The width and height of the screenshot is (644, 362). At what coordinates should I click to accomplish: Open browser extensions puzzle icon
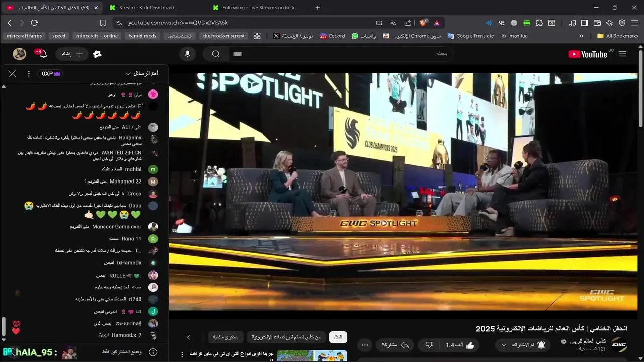pos(539,23)
